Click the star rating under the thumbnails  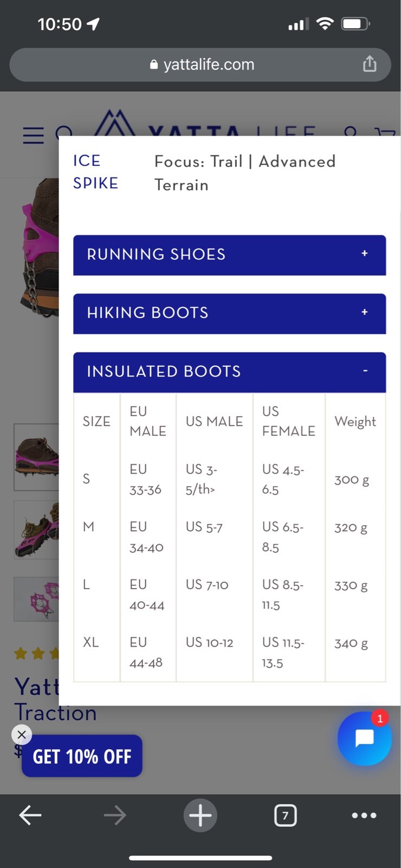[36, 653]
